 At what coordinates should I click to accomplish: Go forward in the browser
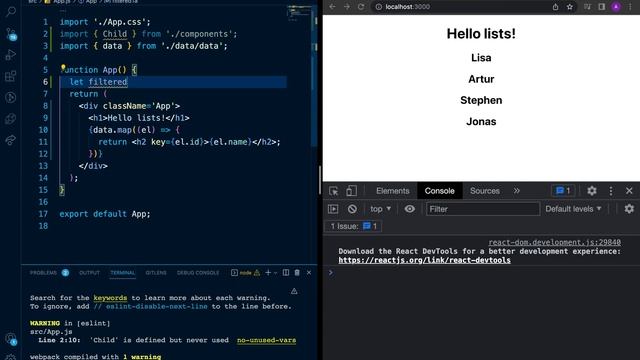(x=347, y=7)
